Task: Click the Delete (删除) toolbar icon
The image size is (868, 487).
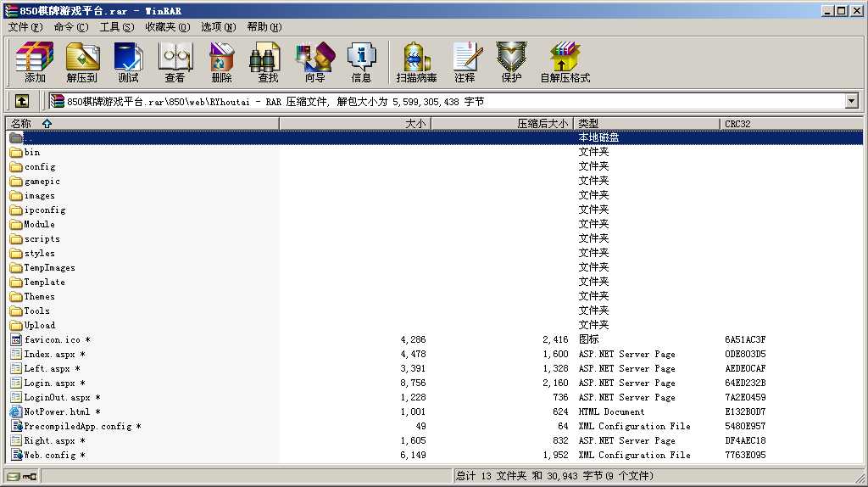Action: (221, 61)
